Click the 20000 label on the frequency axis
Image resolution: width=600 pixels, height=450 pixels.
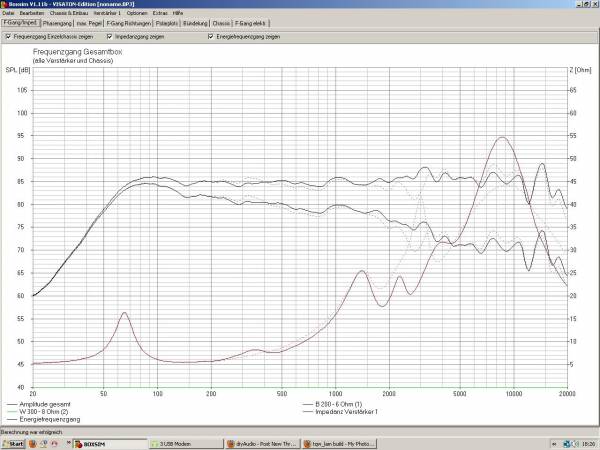pyautogui.click(x=567, y=394)
